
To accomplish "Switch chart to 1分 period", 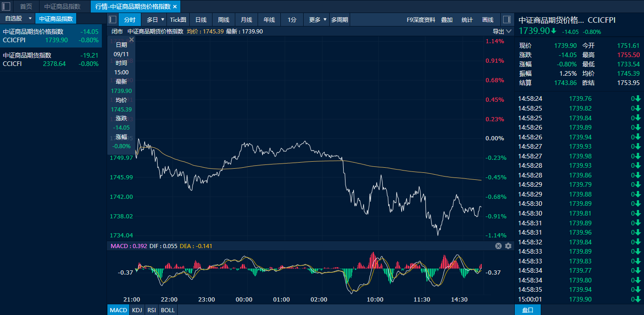I will (x=292, y=20).
